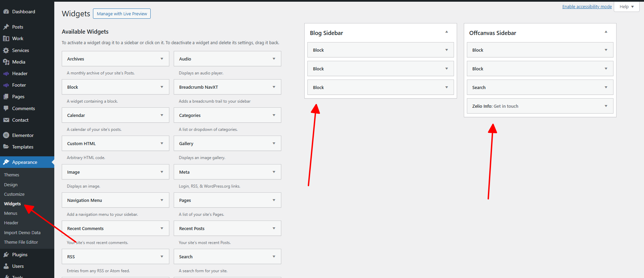Expand the Meta widget arrow
644x278 pixels.
274,172
